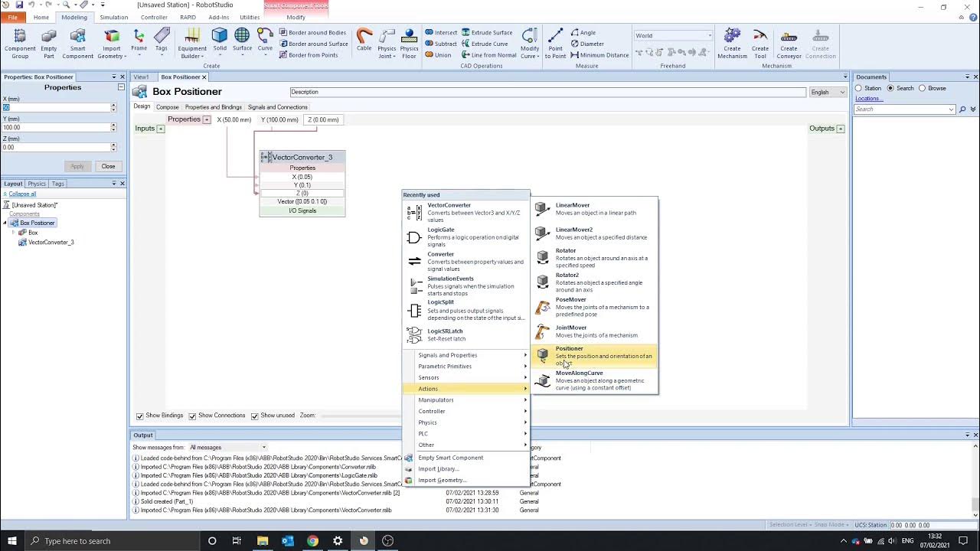Click the Description text field

tap(547, 92)
